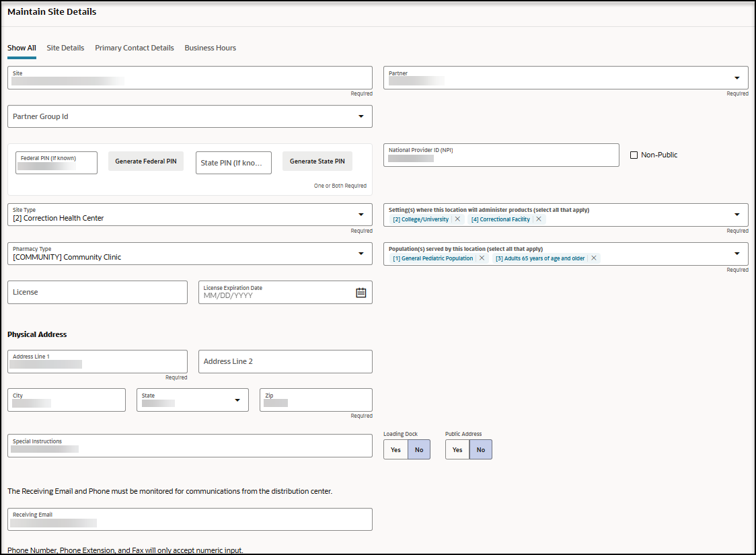
Task: Focus the National Provider ID (NPI) field
Action: click(x=501, y=155)
